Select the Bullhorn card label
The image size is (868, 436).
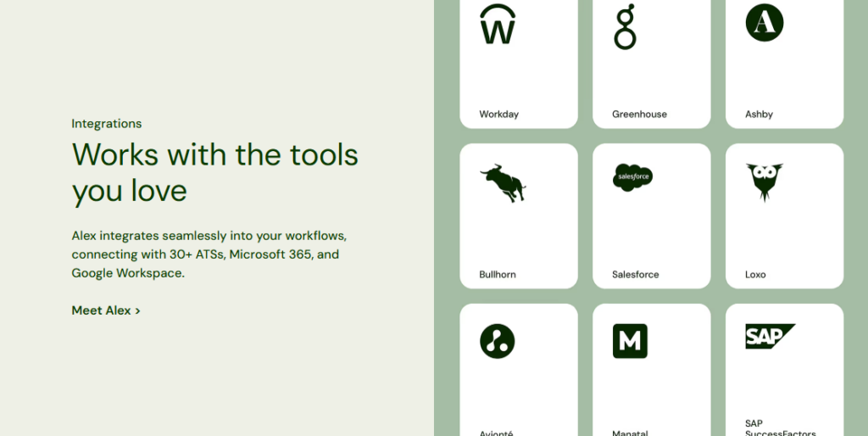[498, 274]
